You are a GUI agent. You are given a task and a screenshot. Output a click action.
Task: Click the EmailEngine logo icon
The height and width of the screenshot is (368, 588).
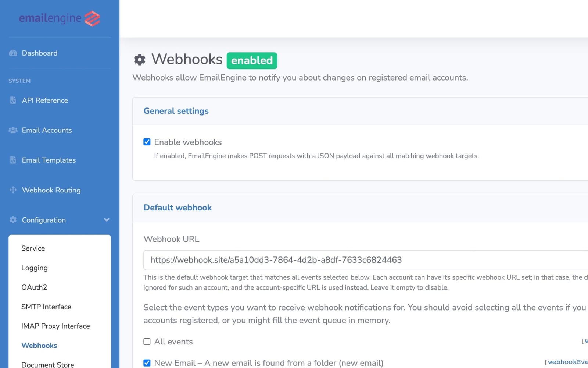point(92,18)
